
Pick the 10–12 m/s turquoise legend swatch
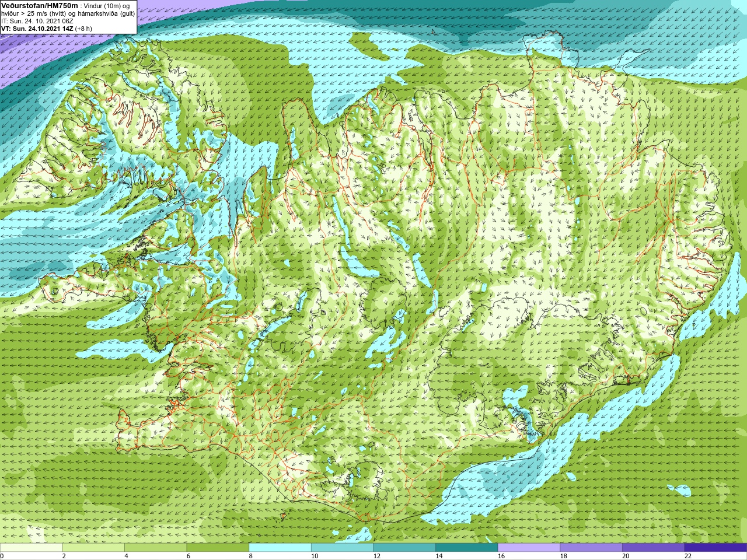coord(342,548)
